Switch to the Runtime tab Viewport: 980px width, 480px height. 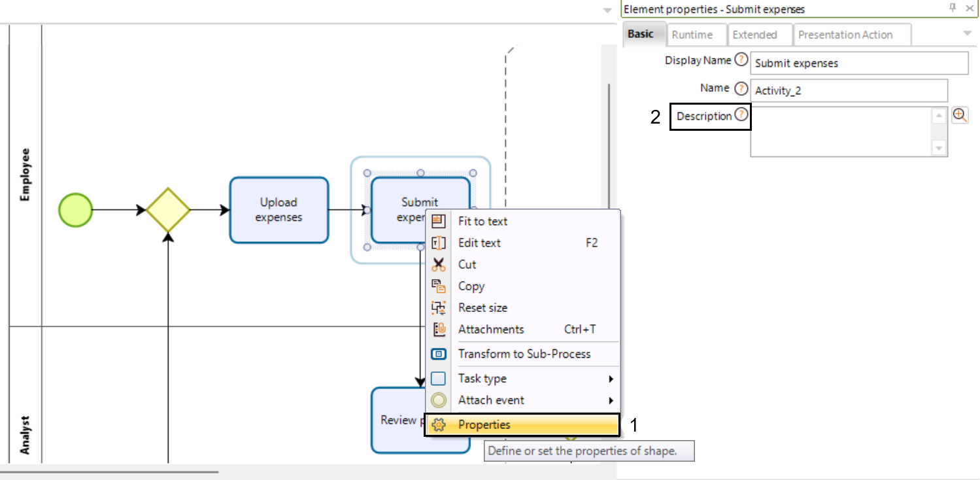pos(698,35)
